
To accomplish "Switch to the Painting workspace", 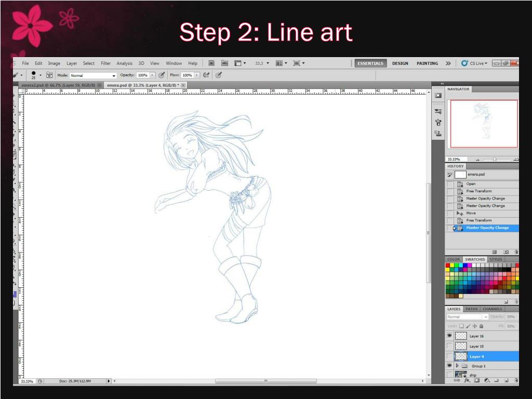I will coord(427,63).
